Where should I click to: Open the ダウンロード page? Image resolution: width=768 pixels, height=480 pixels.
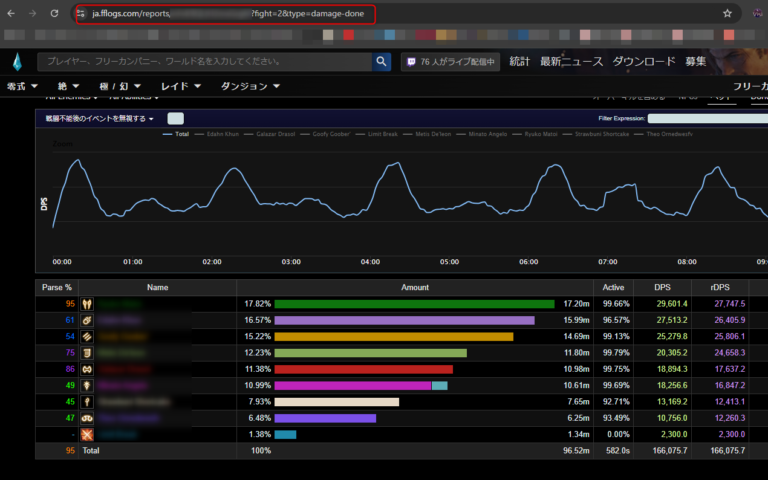click(644, 62)
